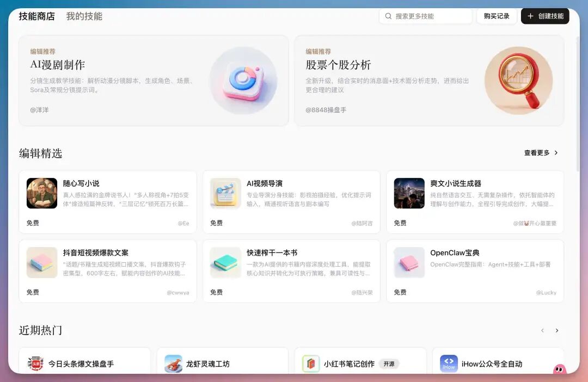Click the 创建技能 button
This screenshot has height=382, width=588.
point(544,16)
